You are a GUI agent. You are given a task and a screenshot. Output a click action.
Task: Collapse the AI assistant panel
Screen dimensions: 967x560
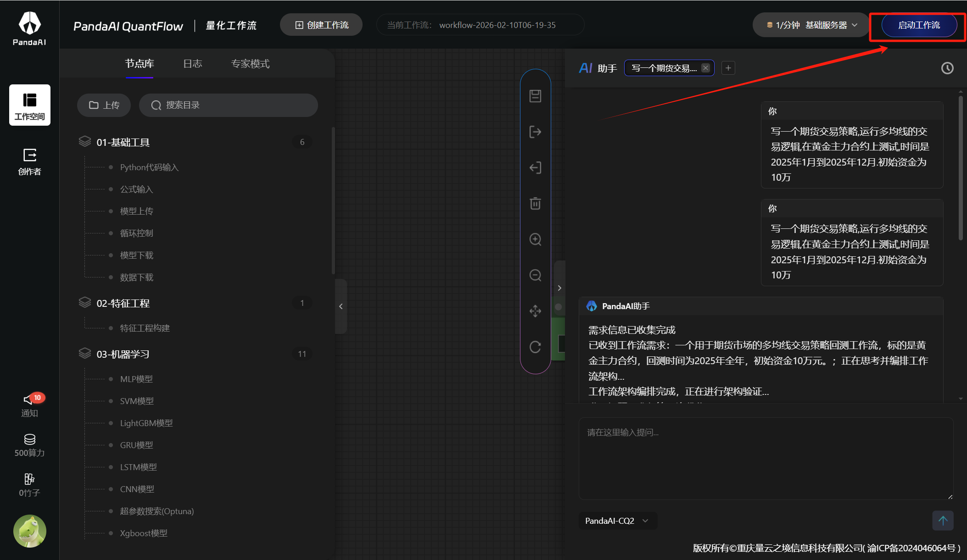tap(559, 288)
